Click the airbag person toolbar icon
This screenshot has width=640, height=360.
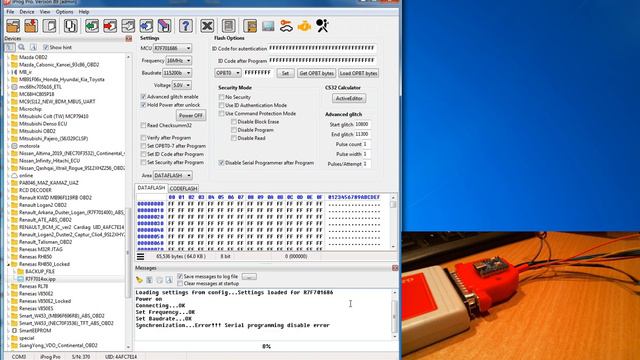[x=322, y=26]
